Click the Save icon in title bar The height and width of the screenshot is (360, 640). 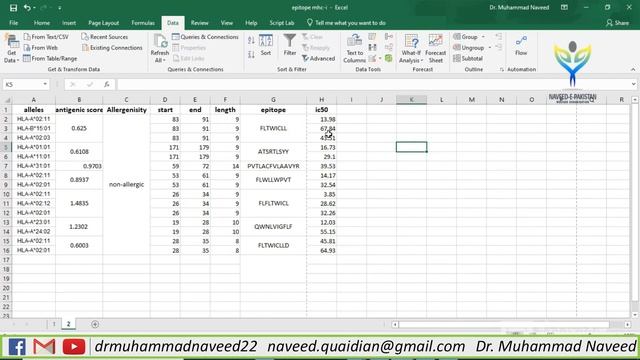tap(13, 8)
